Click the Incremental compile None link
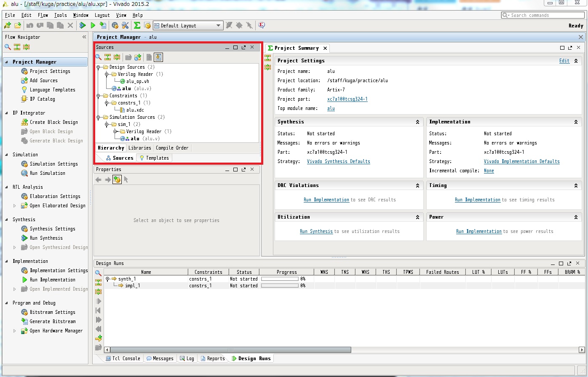588x377 pixels. tap(489, 171)
